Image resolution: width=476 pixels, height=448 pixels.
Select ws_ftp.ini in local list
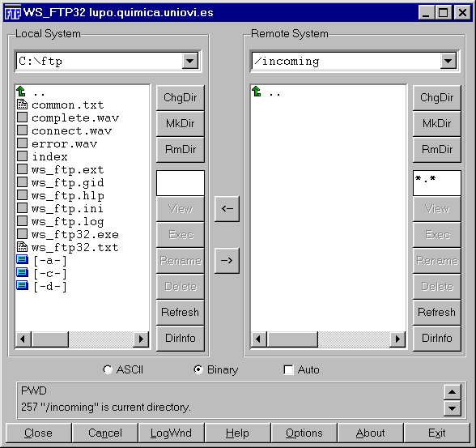[x=67, y=209]
